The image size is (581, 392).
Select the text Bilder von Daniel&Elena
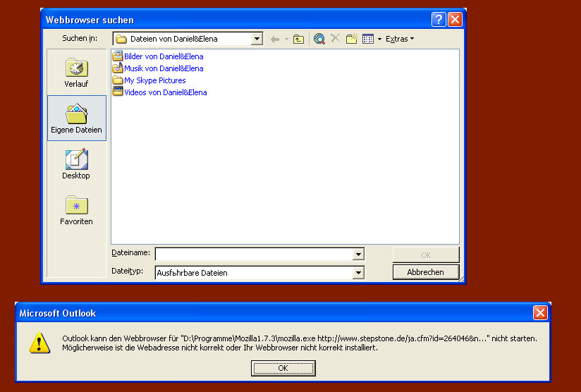tap(164, 56)
